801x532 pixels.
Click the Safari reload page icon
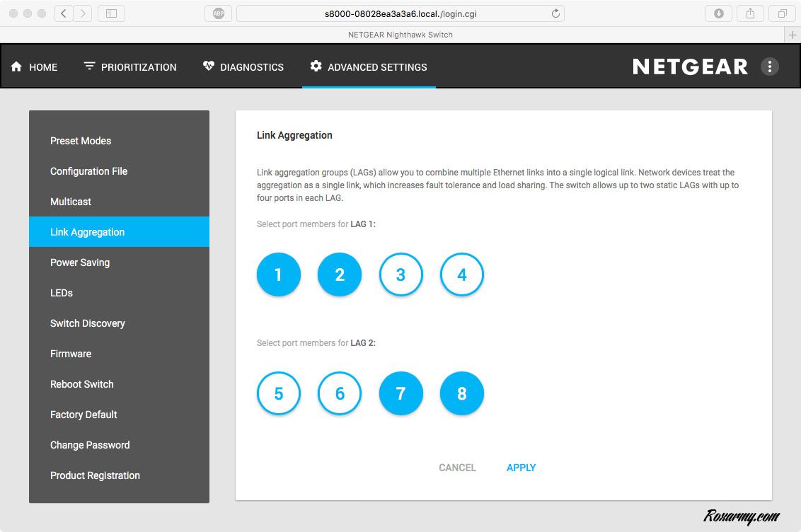pos(555,13)
